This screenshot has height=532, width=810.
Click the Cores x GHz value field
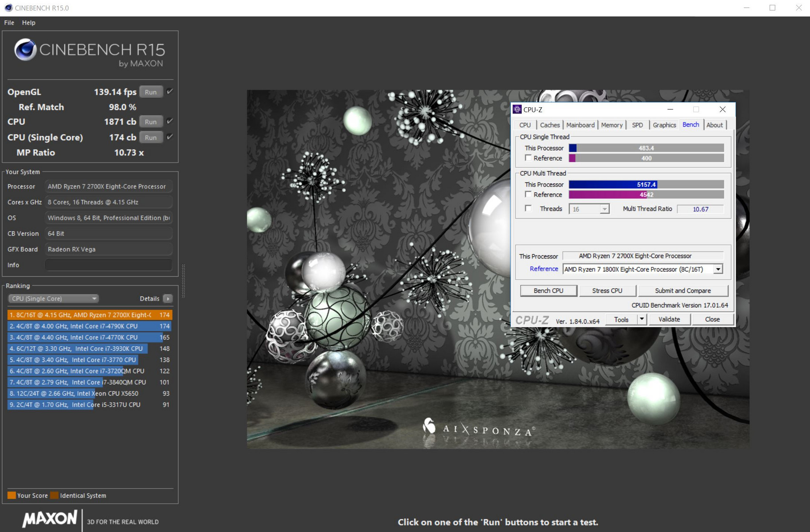pyautogui.click(x=109, y=202)
